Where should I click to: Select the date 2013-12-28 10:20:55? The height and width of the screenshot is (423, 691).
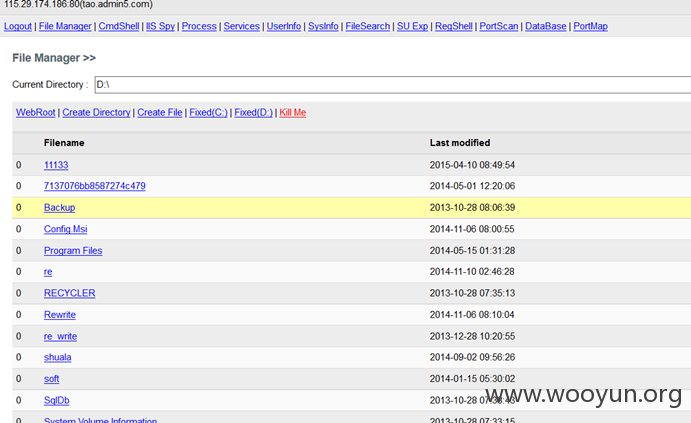472,337
